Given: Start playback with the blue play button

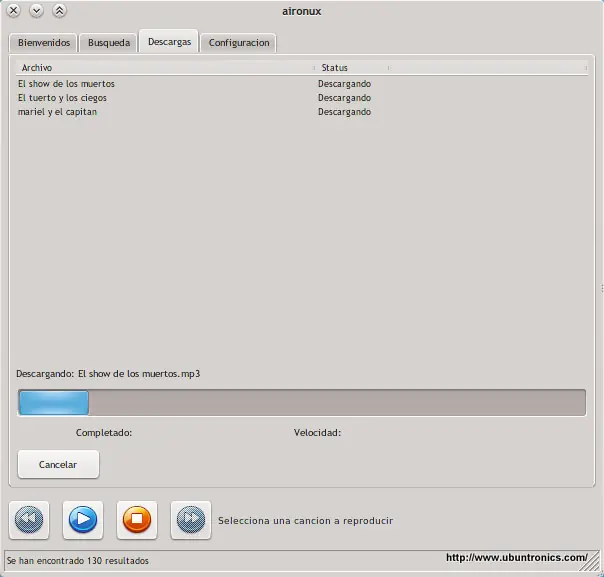Looking at the screenshot, I should (x=83, y=520).
